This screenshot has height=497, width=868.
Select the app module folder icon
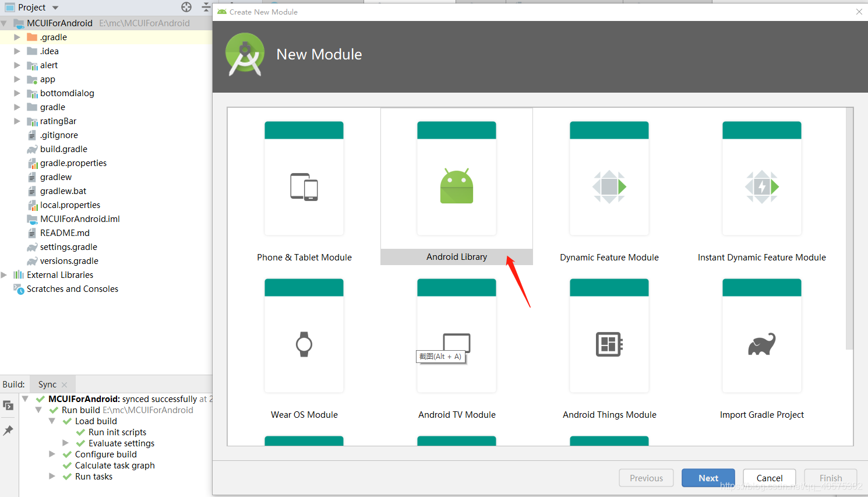[x=32, y=79]
